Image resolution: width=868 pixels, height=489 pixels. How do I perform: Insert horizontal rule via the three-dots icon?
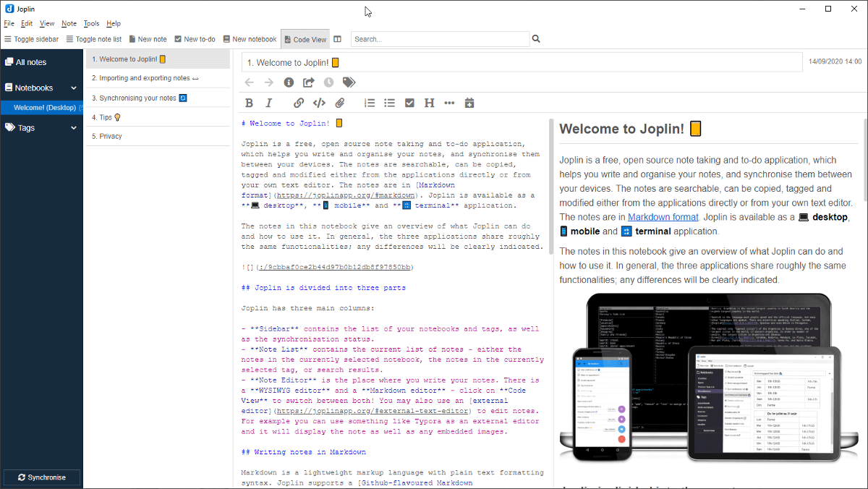(x=449, y=103)
